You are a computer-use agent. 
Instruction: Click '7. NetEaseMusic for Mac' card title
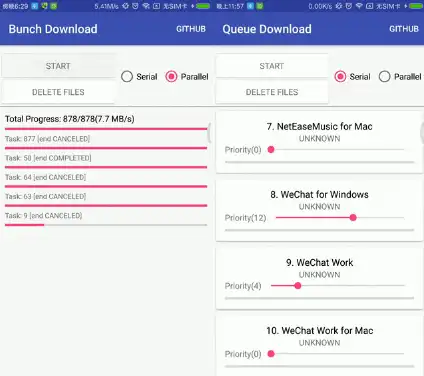319,127
